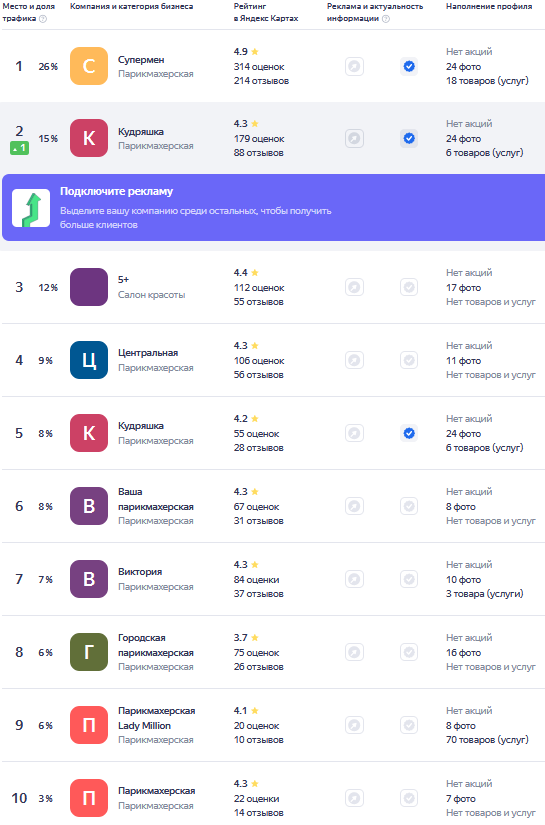545x825 pixels.
Task: Click the advertising icon in 5+ row
Action: click(x=355, y=287)
